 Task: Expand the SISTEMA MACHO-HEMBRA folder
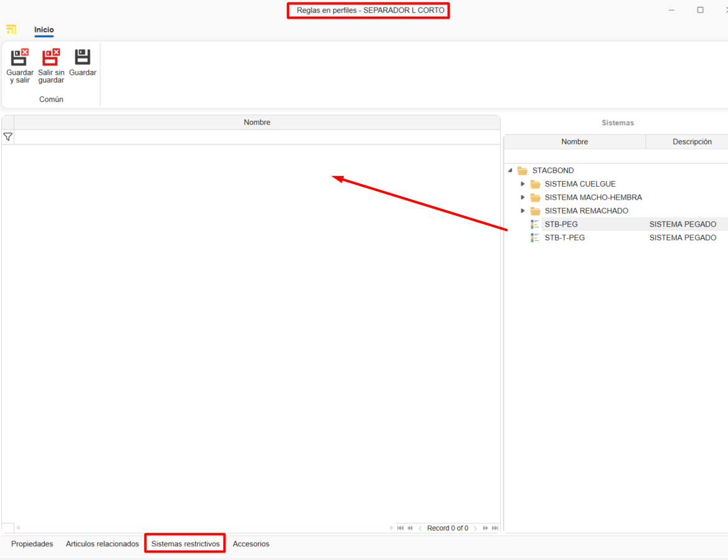[523, 197]
